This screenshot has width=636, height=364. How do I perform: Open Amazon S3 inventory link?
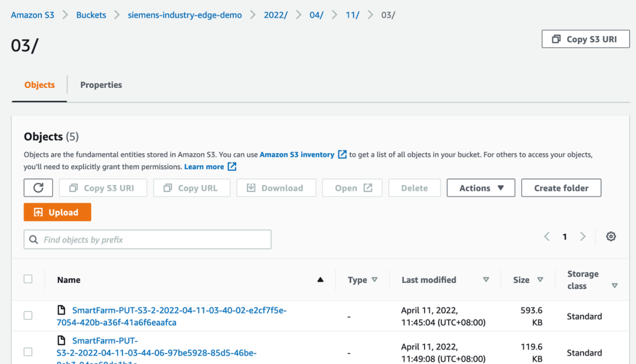(297, 154)
